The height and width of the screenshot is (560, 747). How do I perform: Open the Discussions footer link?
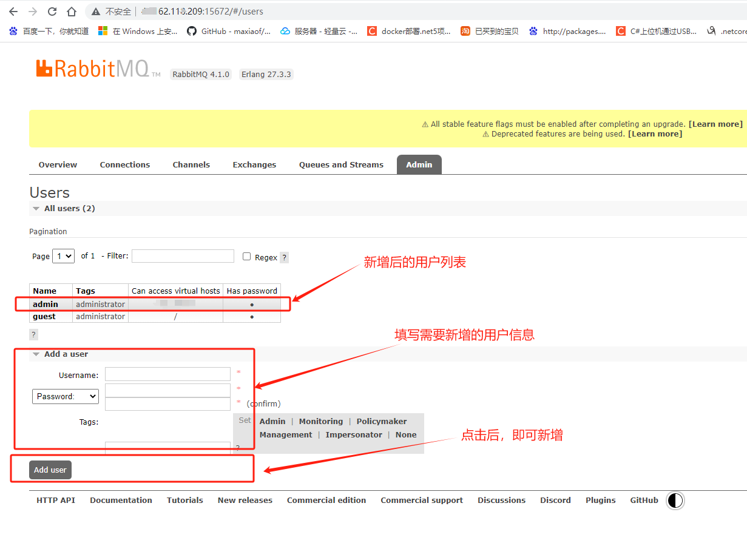coord(502,500)
